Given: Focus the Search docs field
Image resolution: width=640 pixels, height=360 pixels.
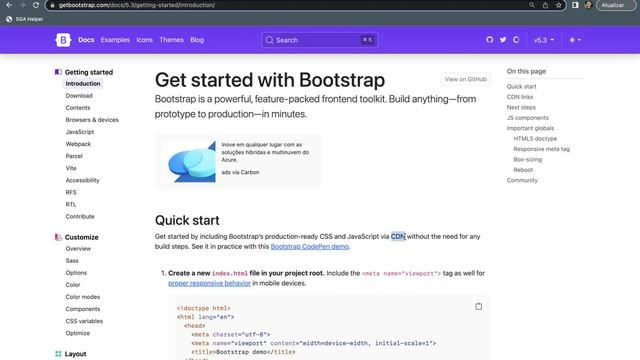Looking at the screenshot, I should (x=320, y=40).
